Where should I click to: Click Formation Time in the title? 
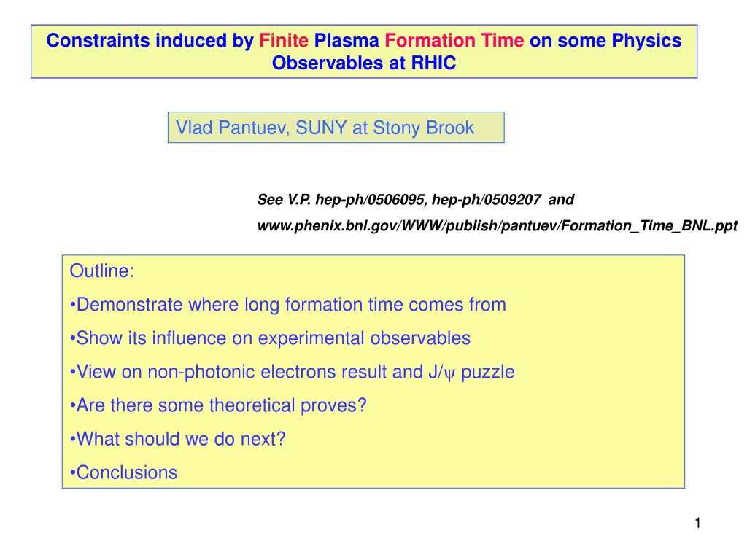pos(454,41)
